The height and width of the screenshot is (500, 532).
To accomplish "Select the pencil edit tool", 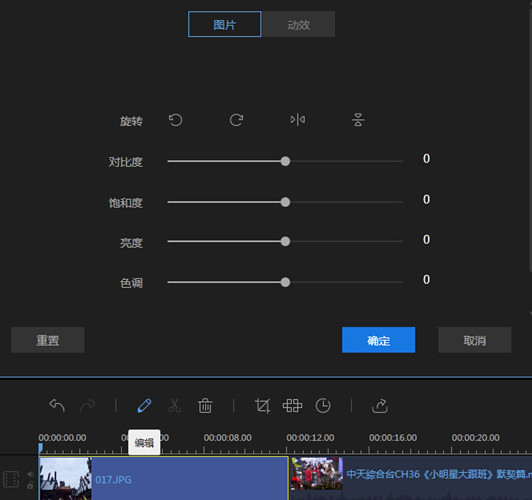I will click(144, 405).
